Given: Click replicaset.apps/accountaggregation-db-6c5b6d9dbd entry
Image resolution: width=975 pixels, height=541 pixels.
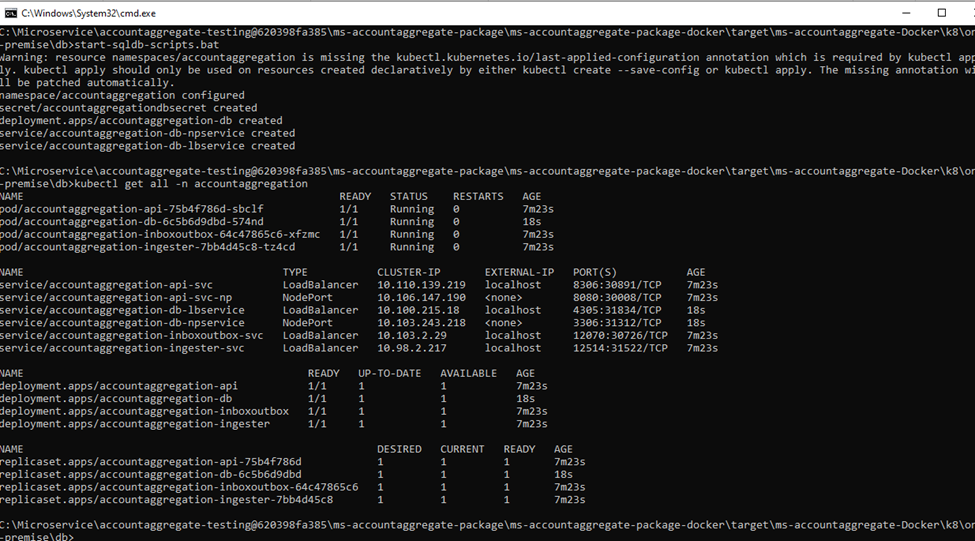Looking at the screenshot, I should (x=150, y=475).
